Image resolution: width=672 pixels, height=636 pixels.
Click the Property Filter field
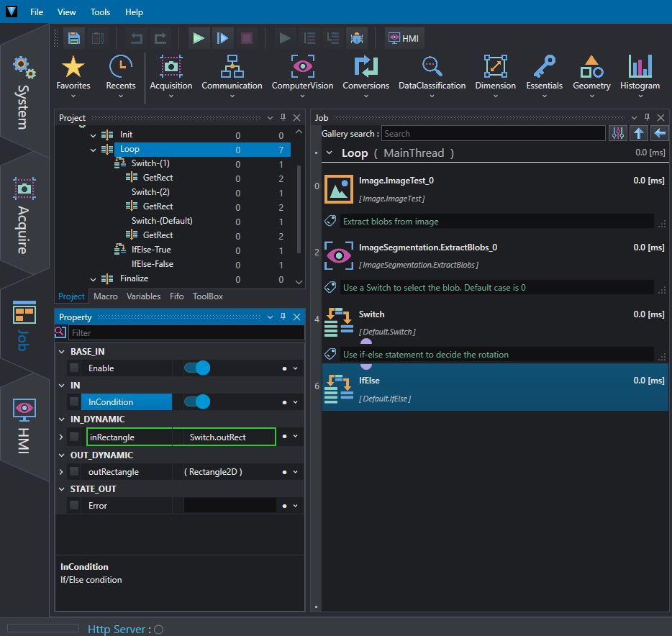pos(186,332)
